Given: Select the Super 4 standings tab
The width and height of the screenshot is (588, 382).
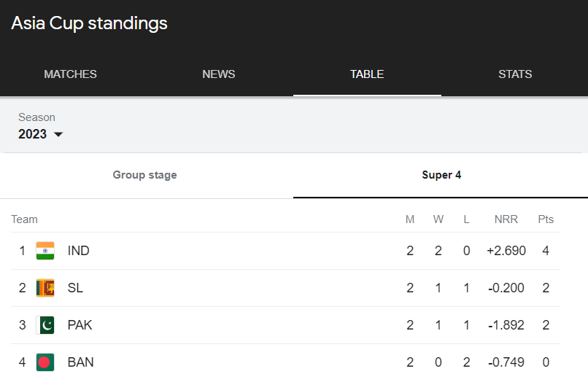Looking at the screenshot, I should (x=441, y=175).
